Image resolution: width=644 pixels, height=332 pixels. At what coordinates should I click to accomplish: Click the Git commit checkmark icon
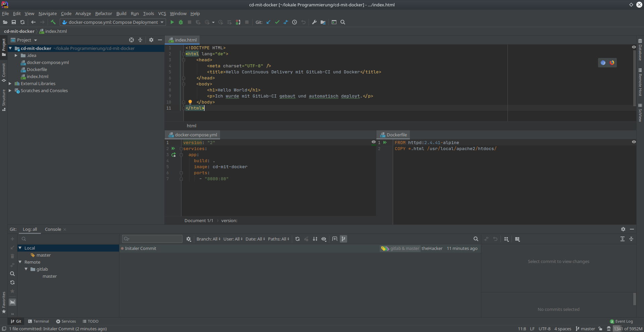pos(277,22)
